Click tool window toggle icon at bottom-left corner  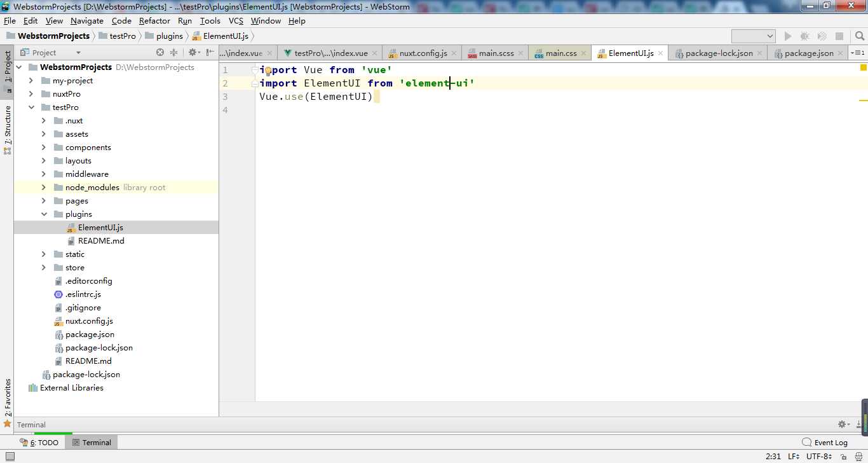[10, 457]
